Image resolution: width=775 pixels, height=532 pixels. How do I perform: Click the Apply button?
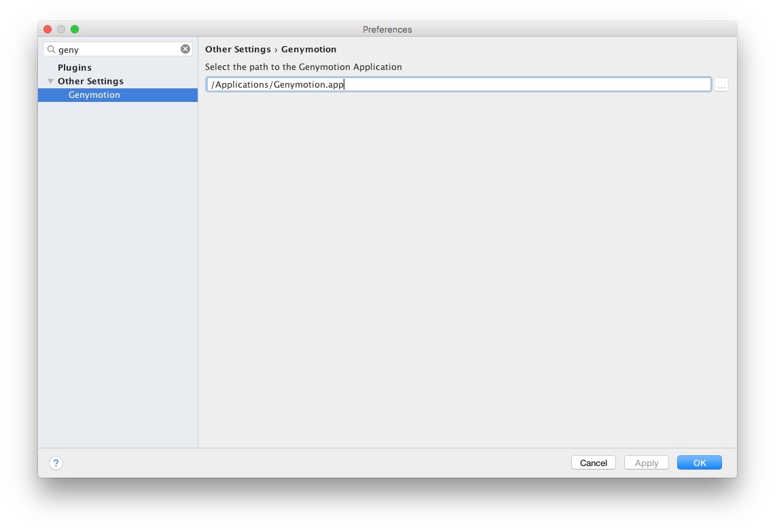pyautogui.click(x=646, y=463)
